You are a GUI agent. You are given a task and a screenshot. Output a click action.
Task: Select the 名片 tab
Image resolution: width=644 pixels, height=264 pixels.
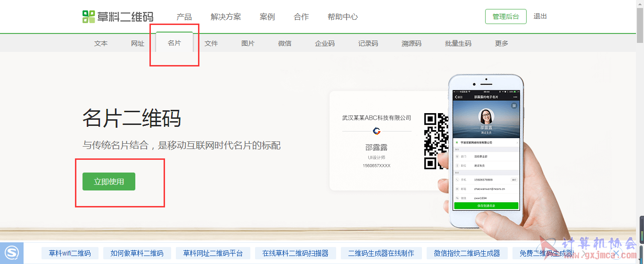(x=174, y=42)
